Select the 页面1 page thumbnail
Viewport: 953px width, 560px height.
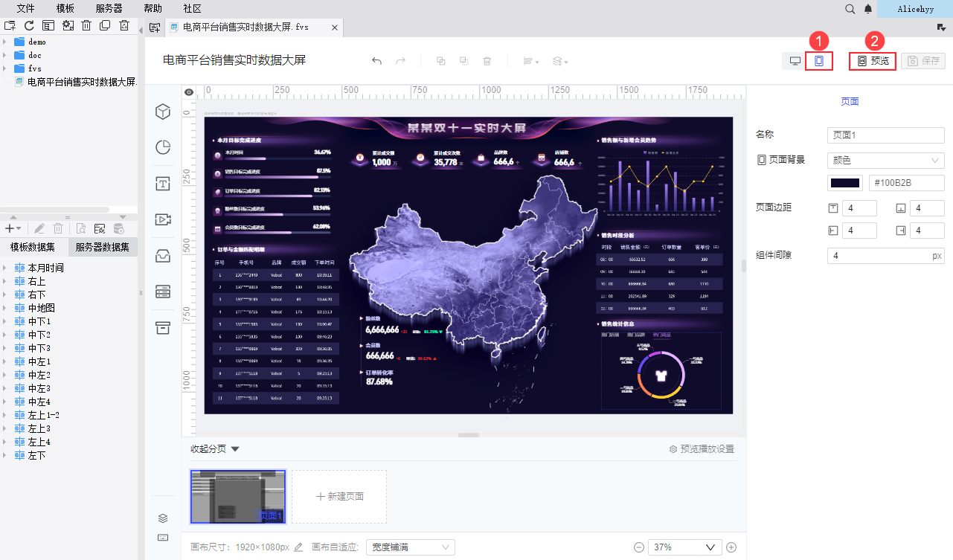point(238,497)
